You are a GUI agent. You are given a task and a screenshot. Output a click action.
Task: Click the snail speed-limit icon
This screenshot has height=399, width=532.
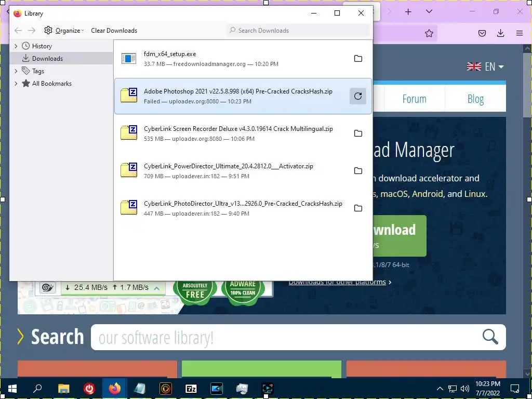pyautogui.click(x=47, y=288)
